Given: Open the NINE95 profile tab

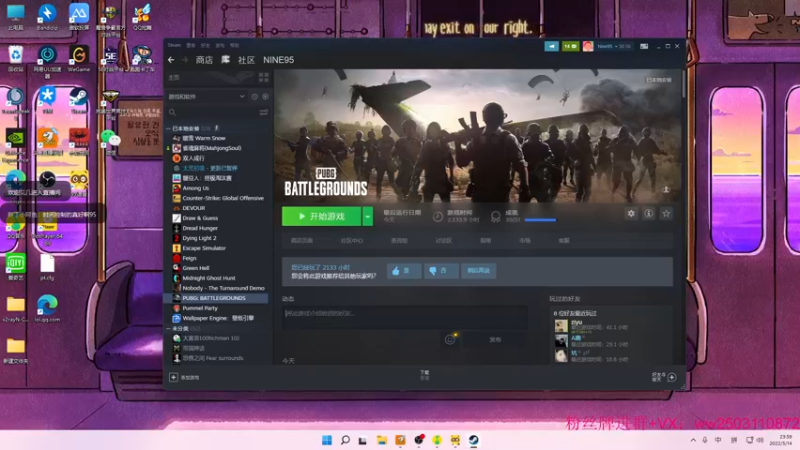Looking at the screenshot, I should pyautogui.click(x=279, y=60).
